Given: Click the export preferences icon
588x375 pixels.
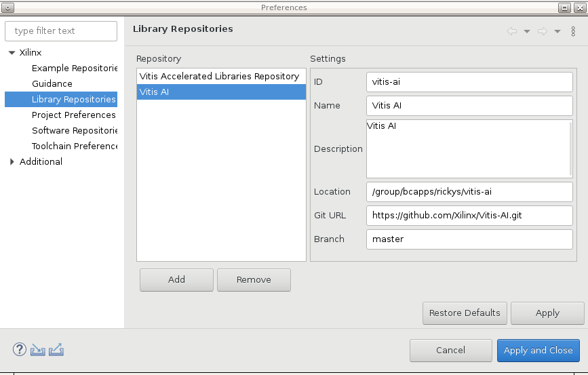Looking at the screenshot, I should click(x=56, y=350).
